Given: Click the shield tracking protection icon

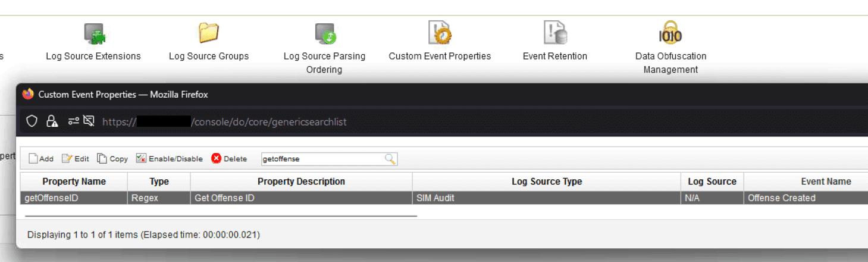Looking at the screenshot, I should point(32,121).
